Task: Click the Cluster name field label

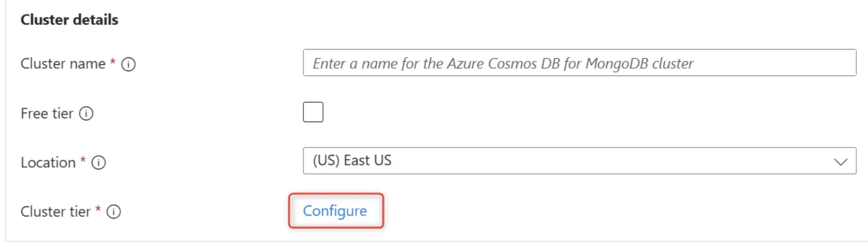Action: click(63, 64)
